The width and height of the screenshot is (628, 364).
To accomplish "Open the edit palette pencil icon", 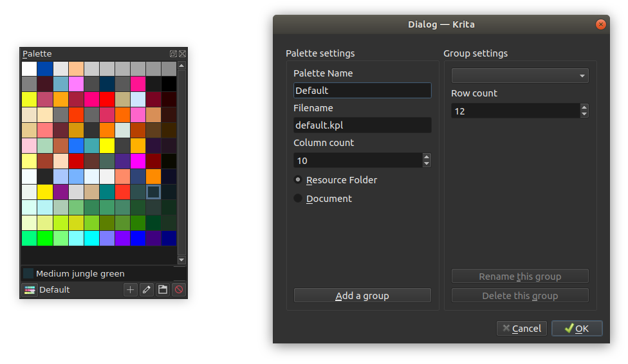I will [x=147, y=289].
